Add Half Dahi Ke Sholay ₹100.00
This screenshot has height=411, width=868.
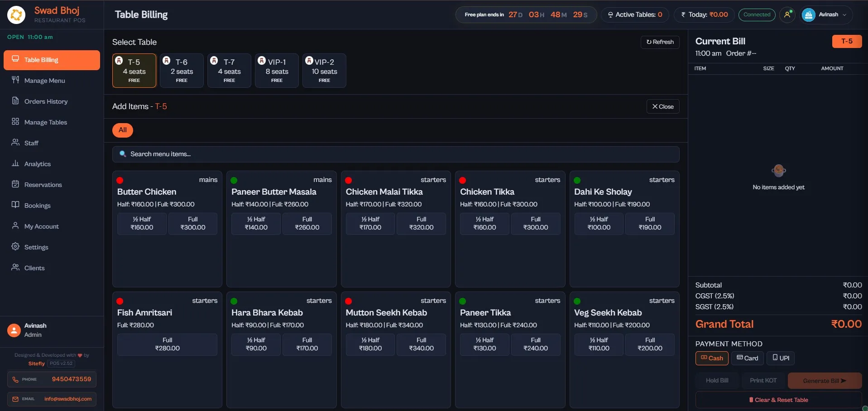pyautogui.click(x=599, y=224)
